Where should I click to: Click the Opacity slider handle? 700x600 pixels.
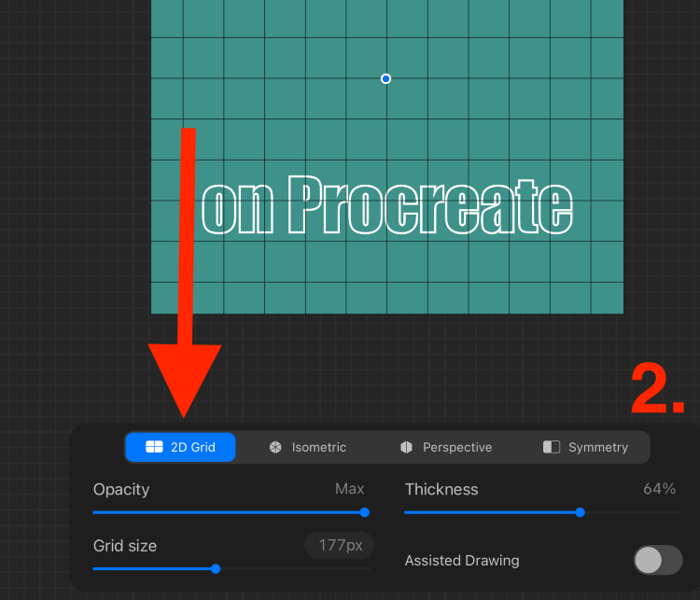pyautogui.click(x=364, y=512)
